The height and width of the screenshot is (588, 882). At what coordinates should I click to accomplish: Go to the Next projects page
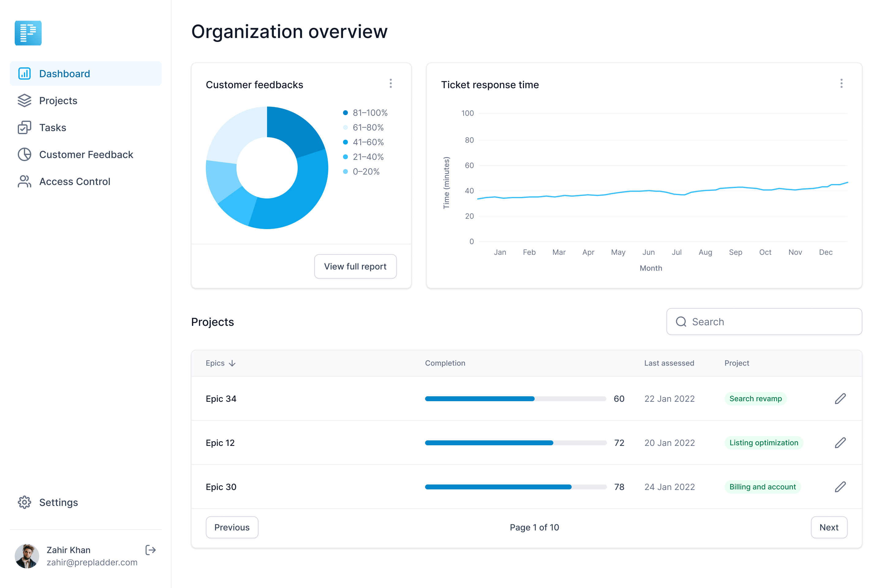pos(829,527)
